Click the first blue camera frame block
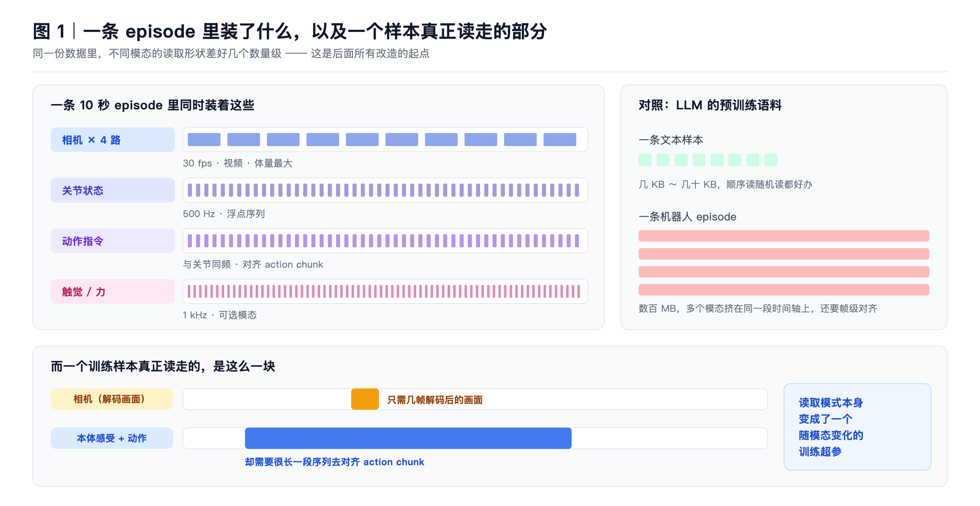This screenshot has height=506, width=980. [204, 140]
